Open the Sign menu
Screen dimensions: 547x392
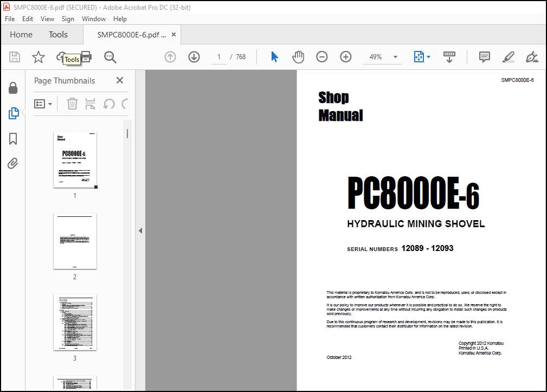coord(68,19)
